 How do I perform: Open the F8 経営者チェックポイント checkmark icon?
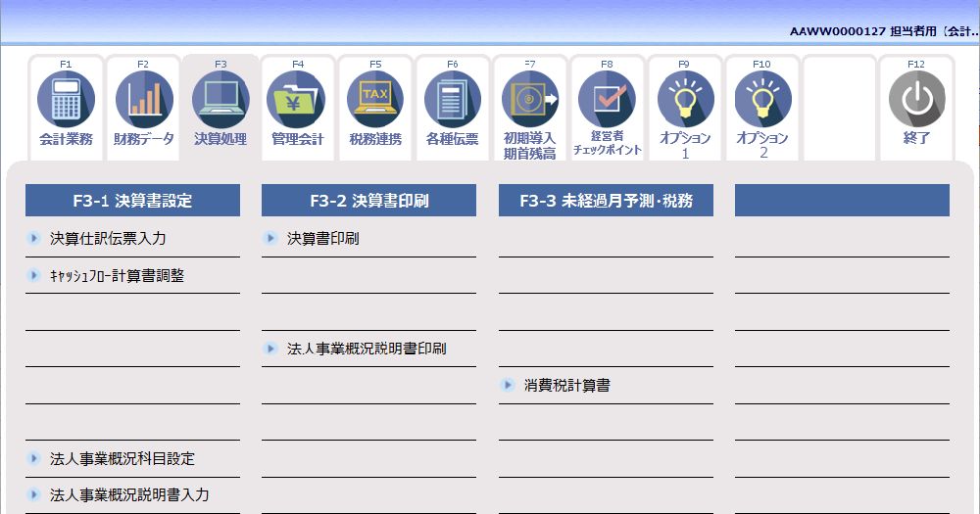(x=607, y=99)
